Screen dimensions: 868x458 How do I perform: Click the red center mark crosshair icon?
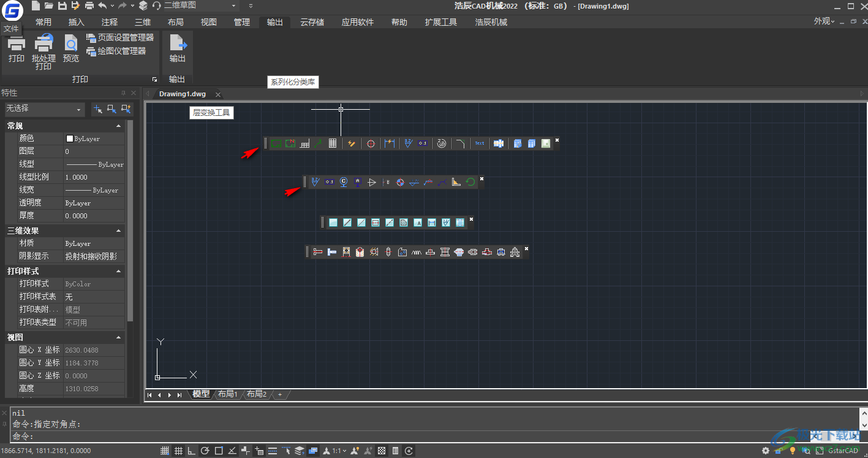pyautogui.click(x=371, y=143)
